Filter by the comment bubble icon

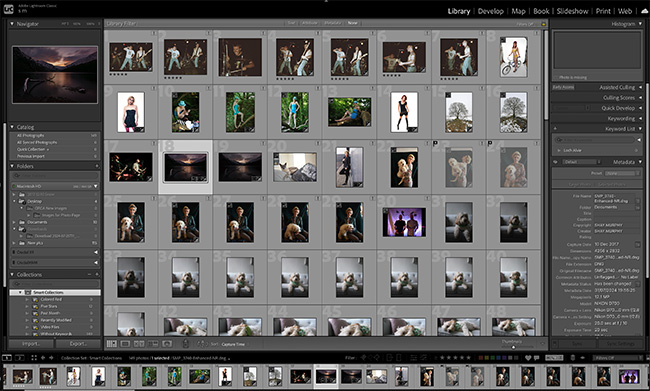(x=536, y=357)
